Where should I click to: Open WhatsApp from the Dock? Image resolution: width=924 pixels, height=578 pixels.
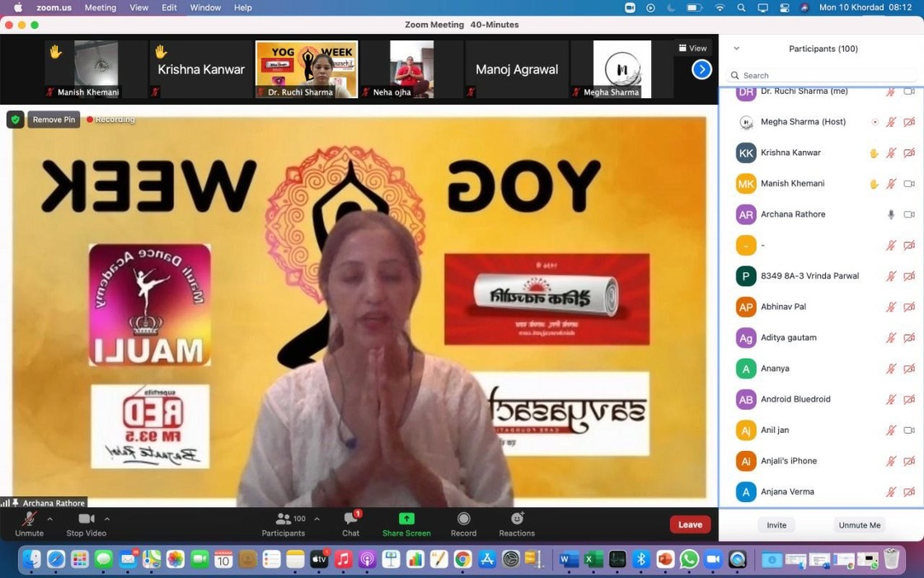689,558
